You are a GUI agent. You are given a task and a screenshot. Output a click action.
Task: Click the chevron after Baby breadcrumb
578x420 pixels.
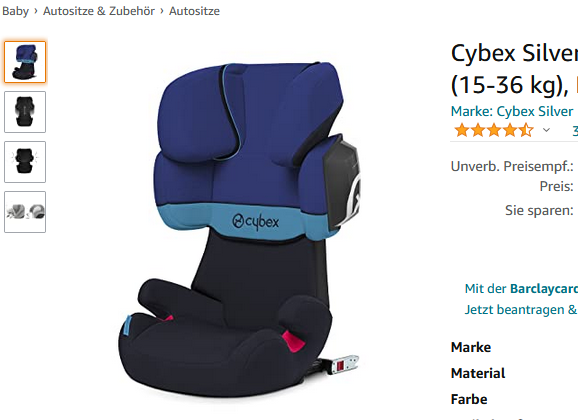pyautogui.click(x=36, y=11)
